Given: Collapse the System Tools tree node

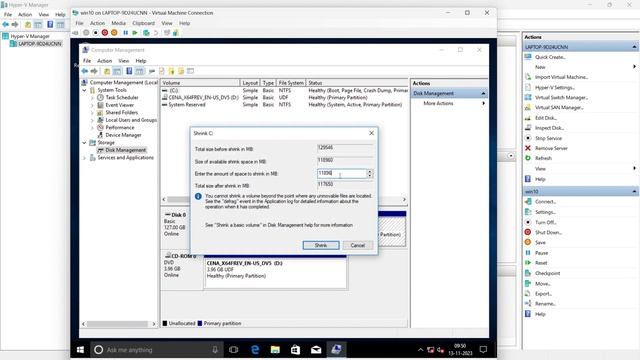Looking at the screenshot, I should point(84,90).
